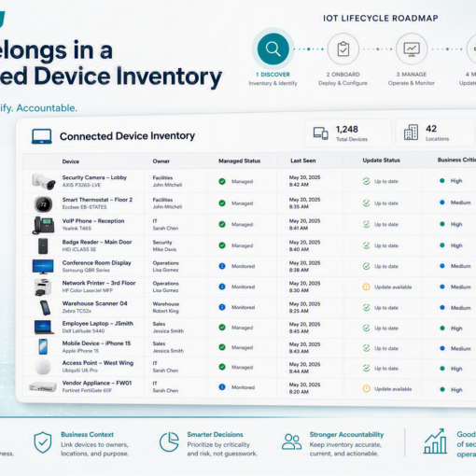Viewport: 476px width, 476px height.
Task: Sort by the Last Seen column header
Action: click(303, 161)
